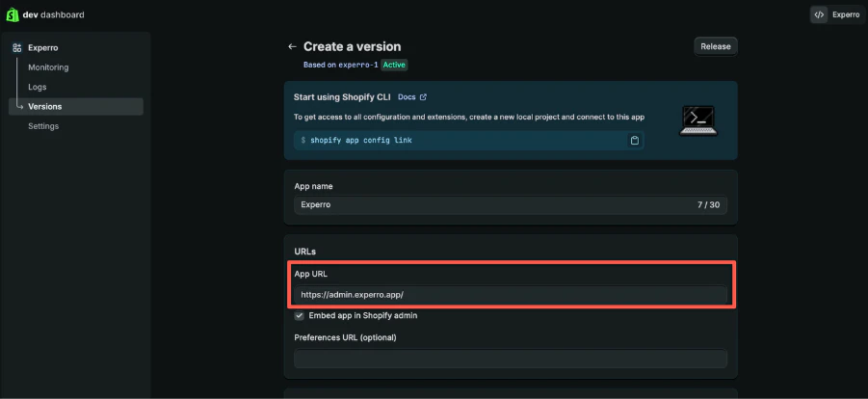
Task: Open Docs external link icon
Action: tap(423, 97)
